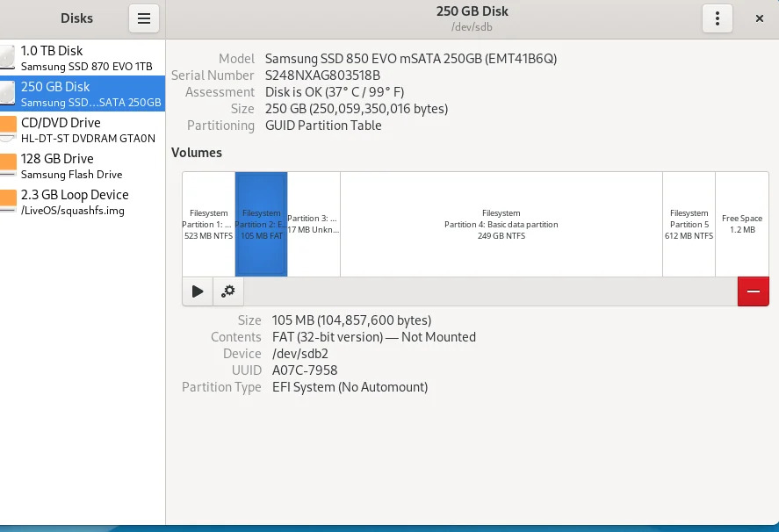The width and height of the screenshot is (779, 532).
Task: Delete partition using the red minus button
Action: coord(753,291)
